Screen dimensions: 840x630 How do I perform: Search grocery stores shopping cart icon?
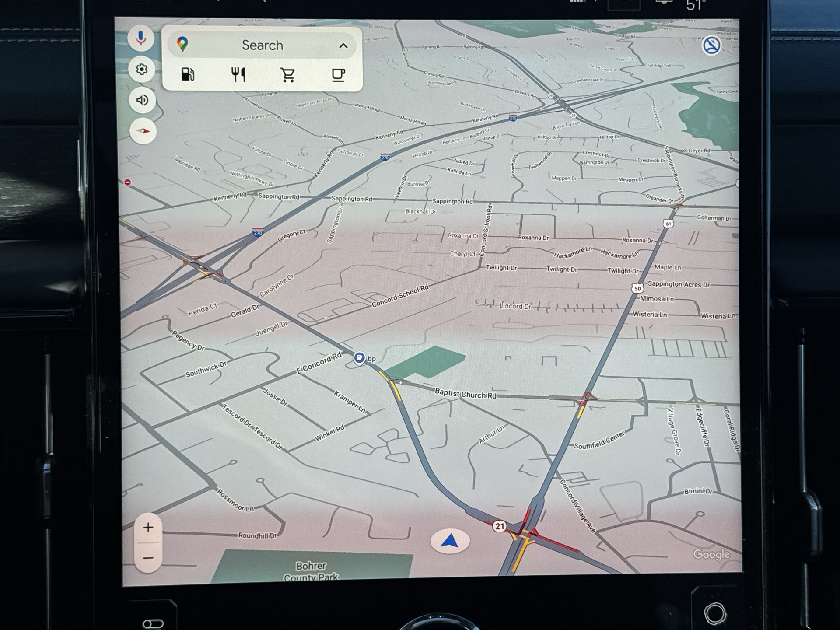point(288,75)
